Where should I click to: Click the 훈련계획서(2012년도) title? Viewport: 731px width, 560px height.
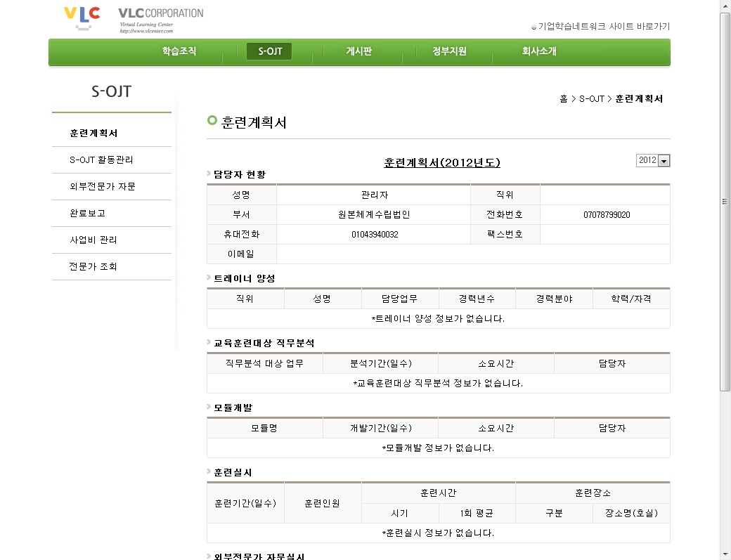pos(441,162)
